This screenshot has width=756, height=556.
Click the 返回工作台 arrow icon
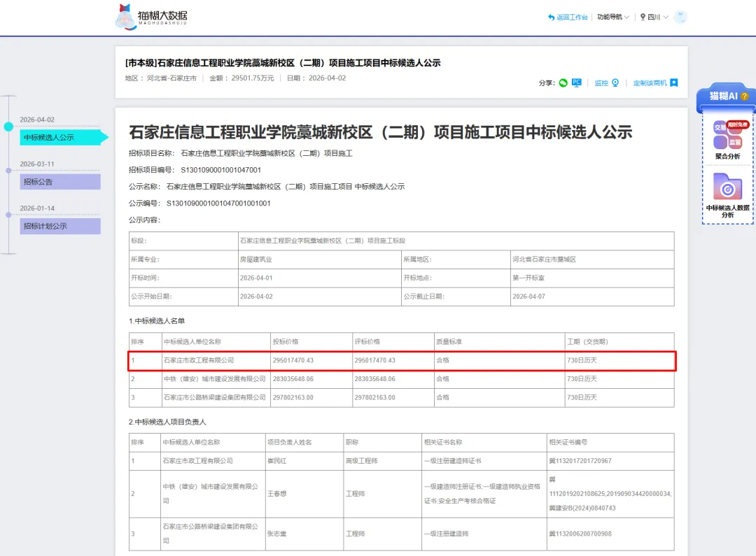click(551, 17)
